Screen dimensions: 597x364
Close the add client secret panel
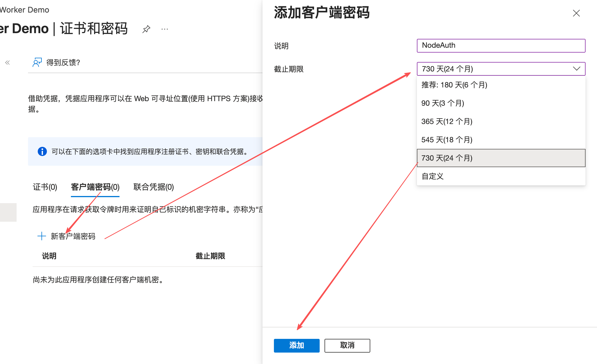(576, 13)
